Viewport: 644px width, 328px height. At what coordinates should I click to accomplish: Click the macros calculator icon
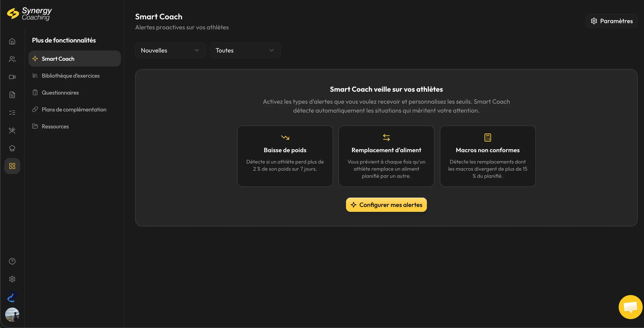tap(488, 138)
